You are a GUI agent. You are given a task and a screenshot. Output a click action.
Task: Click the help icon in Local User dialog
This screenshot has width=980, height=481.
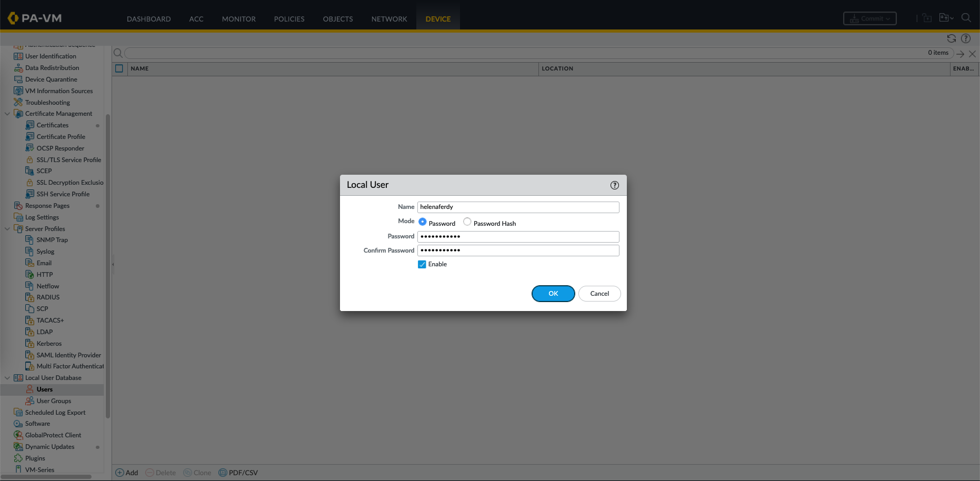coord(614,185)
